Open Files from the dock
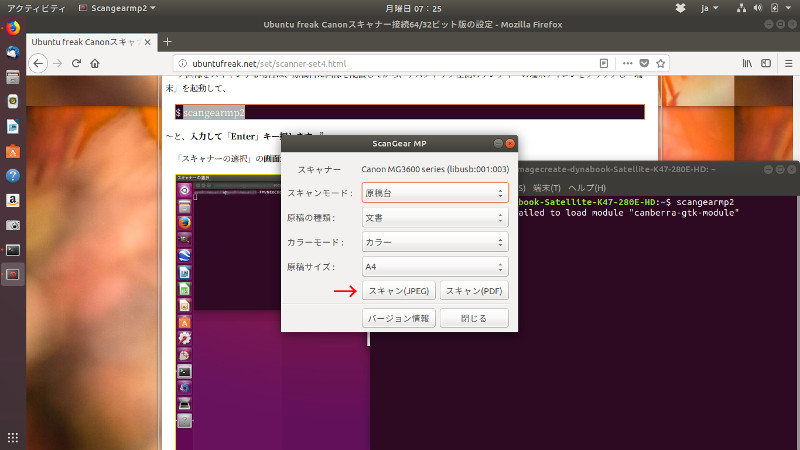The height and width of the screenshot is (450, 800). [13, 77]
